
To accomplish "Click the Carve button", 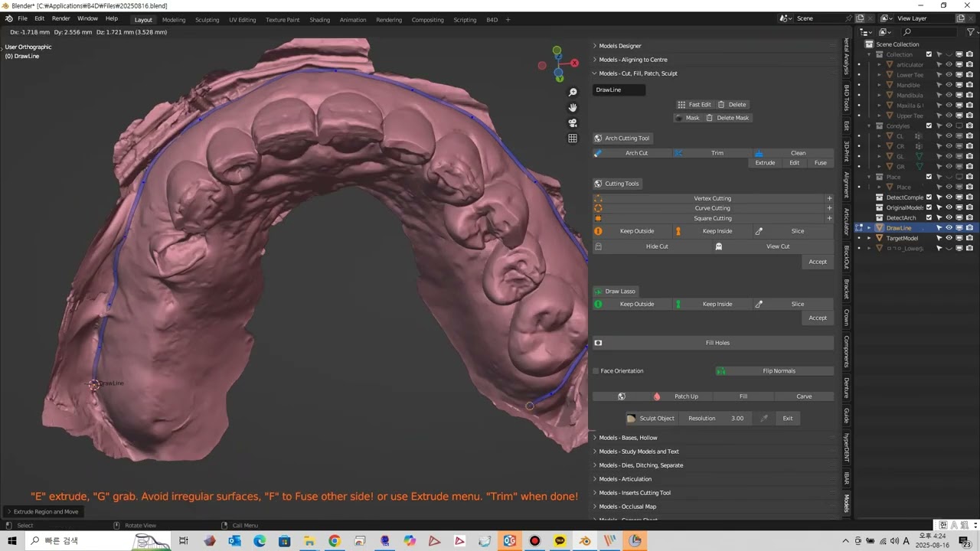I will coord(804,396).
